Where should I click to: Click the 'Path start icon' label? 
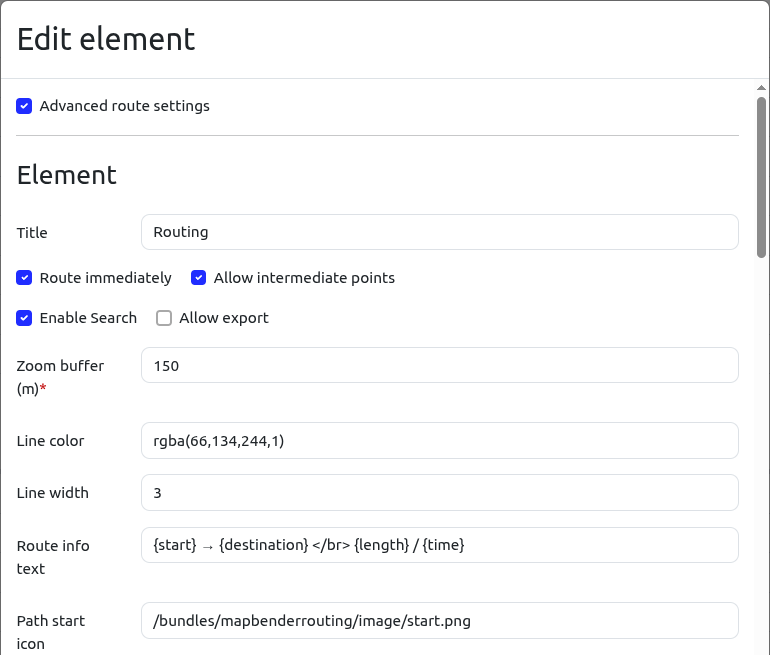click(x=50, y=632)
